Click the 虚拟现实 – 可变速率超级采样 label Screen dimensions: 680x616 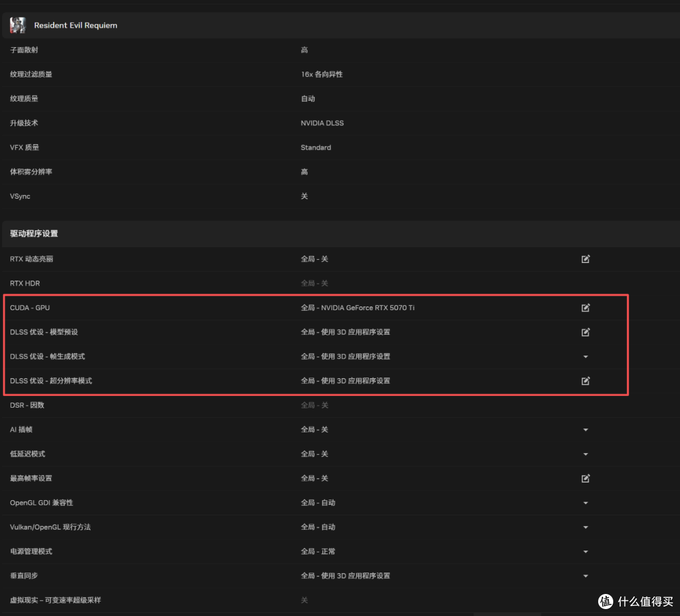click(x=55, y=600)
